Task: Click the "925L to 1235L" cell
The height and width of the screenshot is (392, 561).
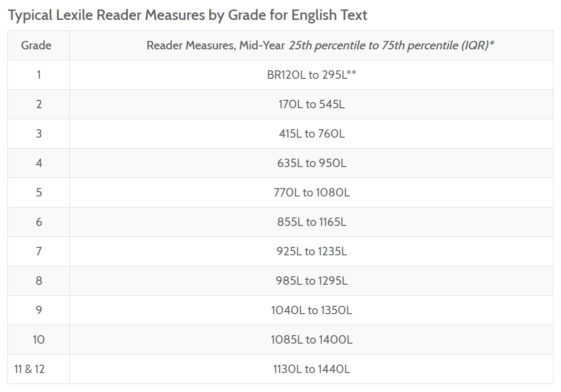Action: point(311,251)
